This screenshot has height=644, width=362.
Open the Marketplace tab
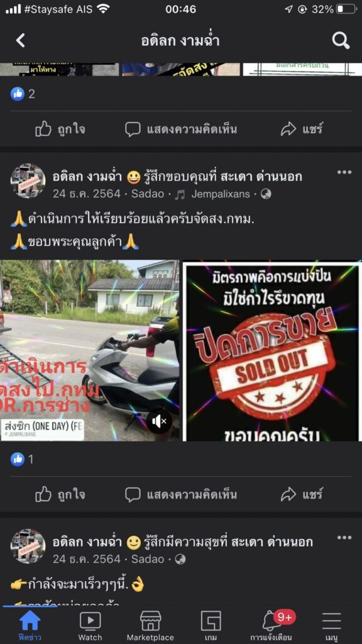[150, 626]
